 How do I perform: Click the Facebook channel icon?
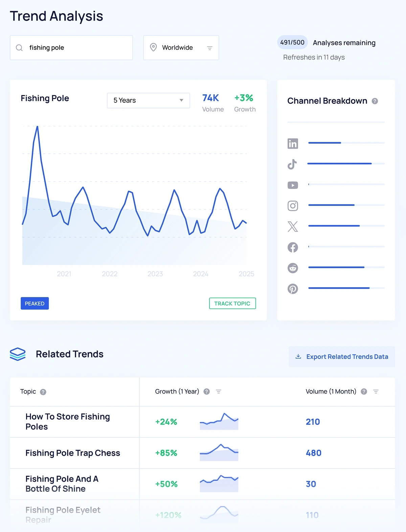[x=293, y=247]
